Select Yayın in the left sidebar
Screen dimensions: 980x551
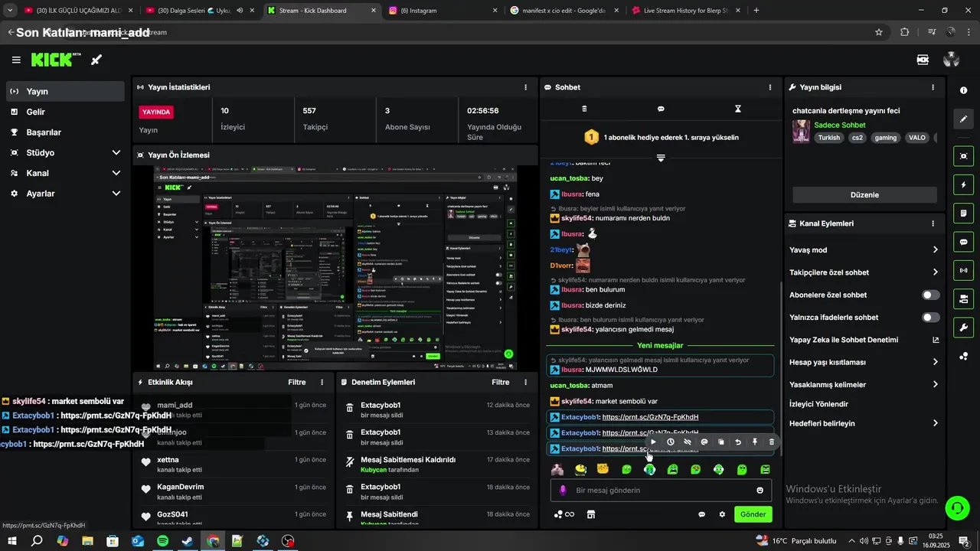(65, 91)
